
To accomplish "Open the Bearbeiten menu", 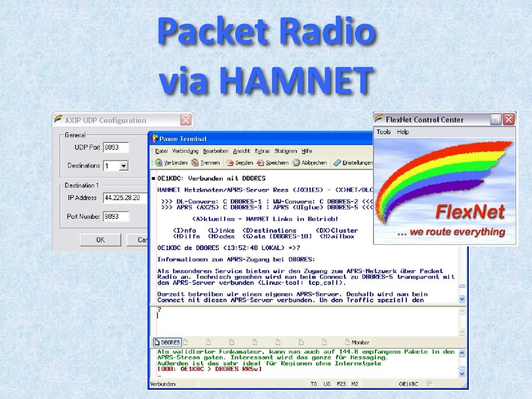I will click(215, 151).
